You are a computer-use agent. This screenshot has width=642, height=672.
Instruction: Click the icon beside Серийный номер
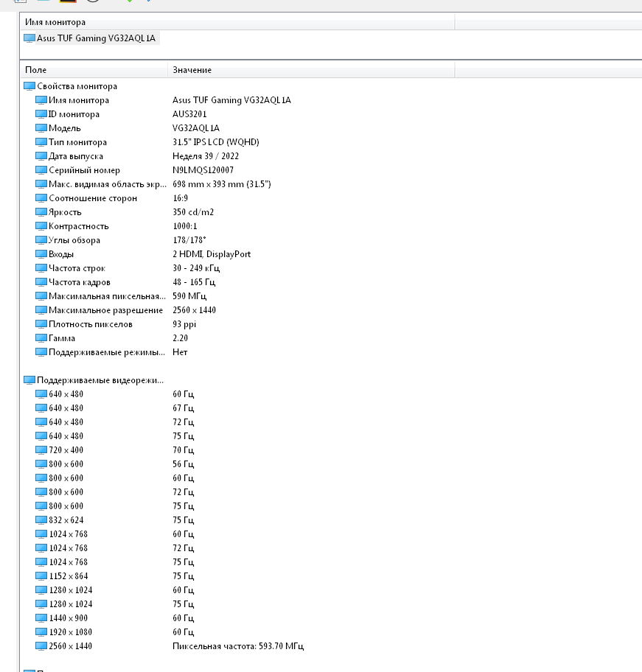tap(41, 170)
